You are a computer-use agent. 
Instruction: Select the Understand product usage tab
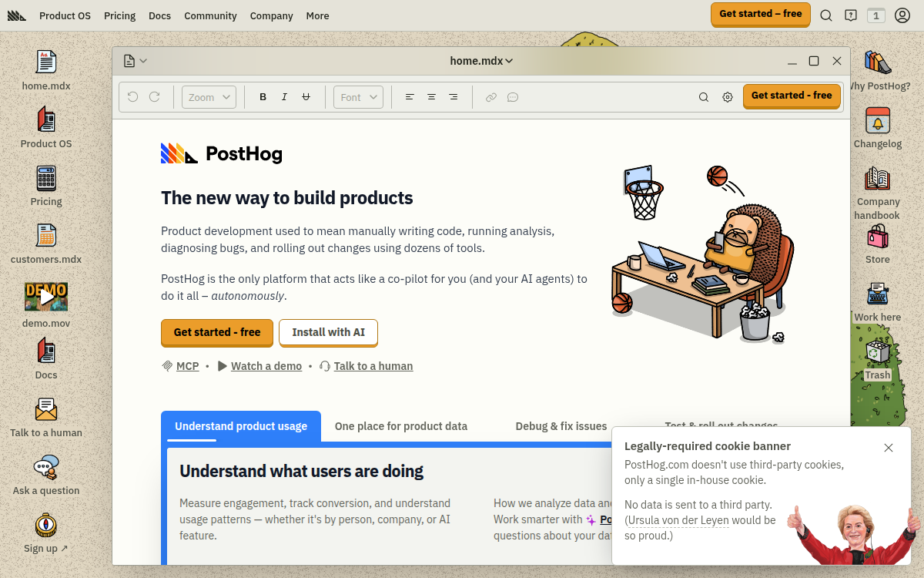[x=241, y=426]
